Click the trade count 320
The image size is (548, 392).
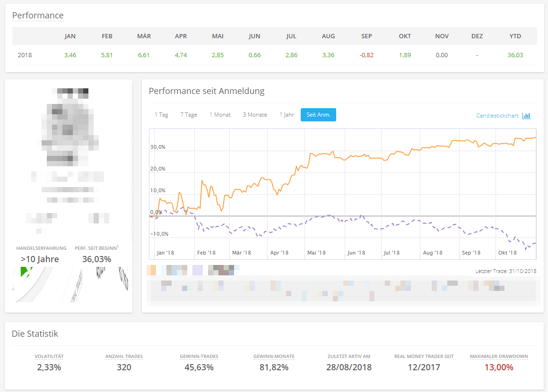pos(124,367)
